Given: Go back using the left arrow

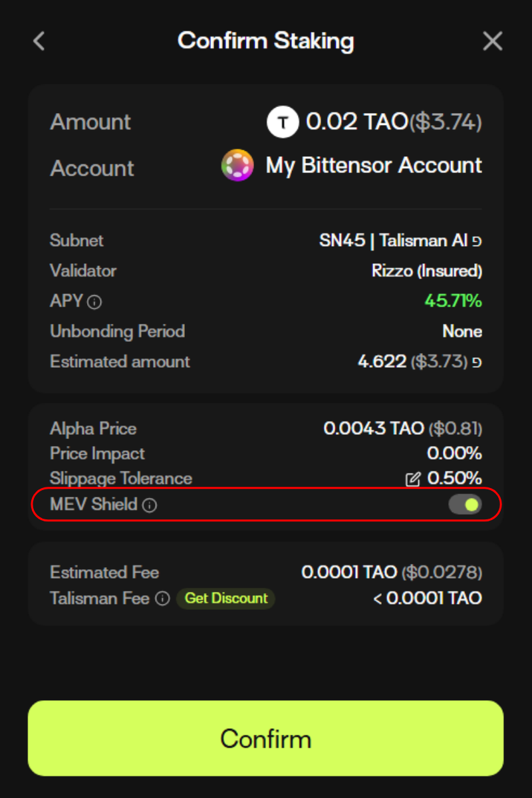Looking at the screenshot, I should coord(39,41).
